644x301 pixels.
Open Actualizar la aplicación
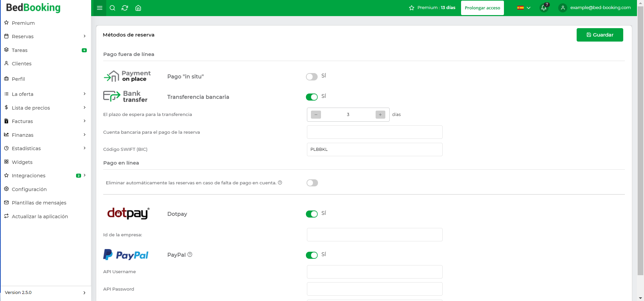point(46,216)
